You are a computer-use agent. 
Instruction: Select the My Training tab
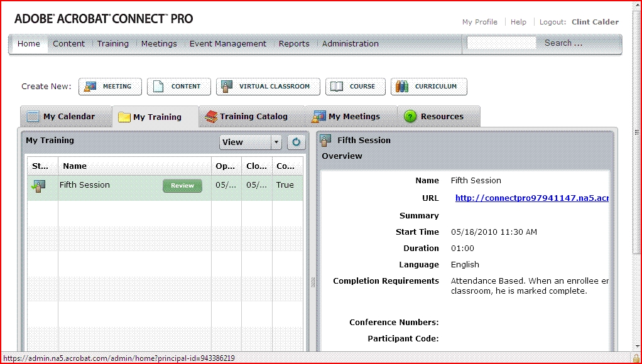156,117
